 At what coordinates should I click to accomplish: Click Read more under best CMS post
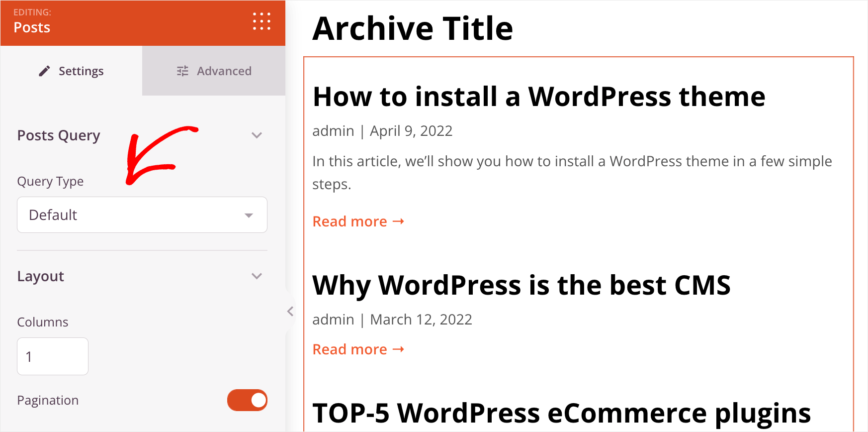358,349
